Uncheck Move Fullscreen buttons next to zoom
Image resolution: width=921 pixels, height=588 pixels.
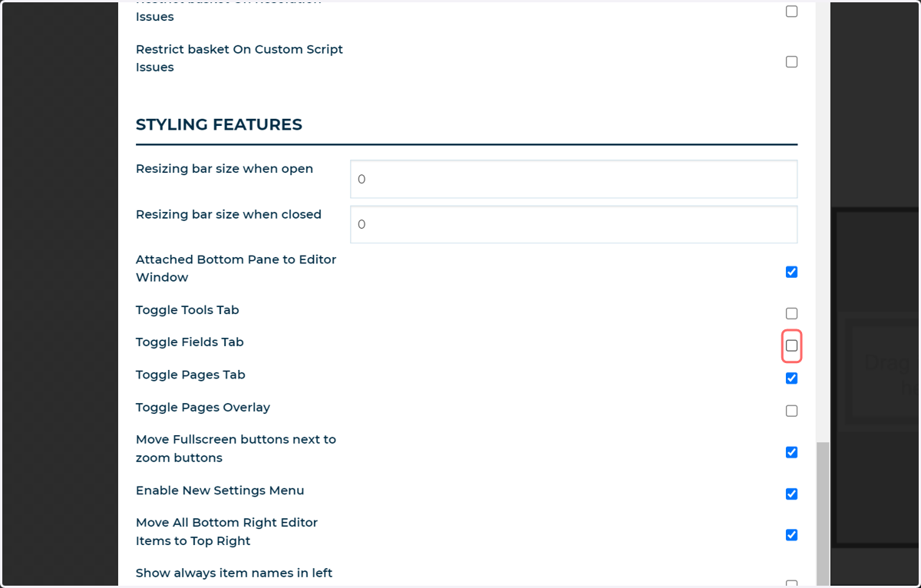[791, 452]
